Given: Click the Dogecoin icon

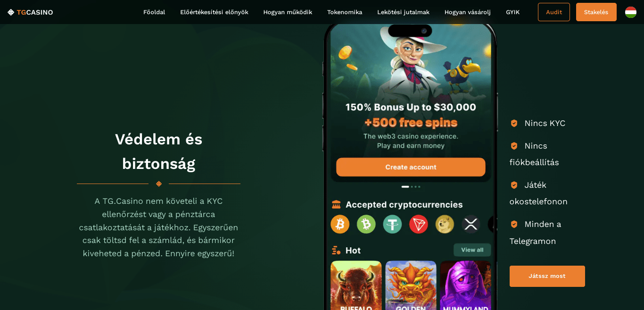Looking at the screenshot, I should 445,224.
